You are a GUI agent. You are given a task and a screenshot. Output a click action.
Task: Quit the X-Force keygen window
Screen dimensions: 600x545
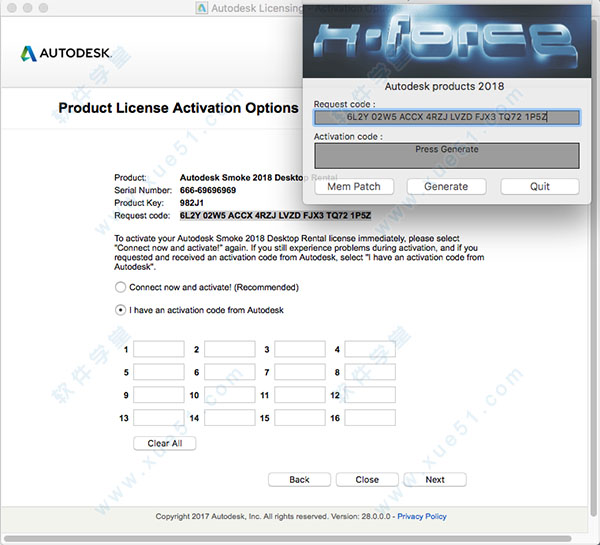540,186
